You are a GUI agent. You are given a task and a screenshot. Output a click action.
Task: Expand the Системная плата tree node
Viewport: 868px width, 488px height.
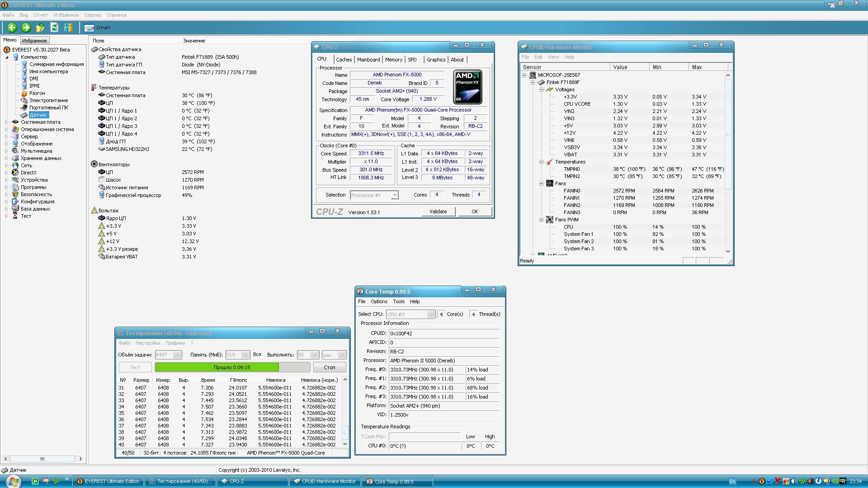coord(7,122)
